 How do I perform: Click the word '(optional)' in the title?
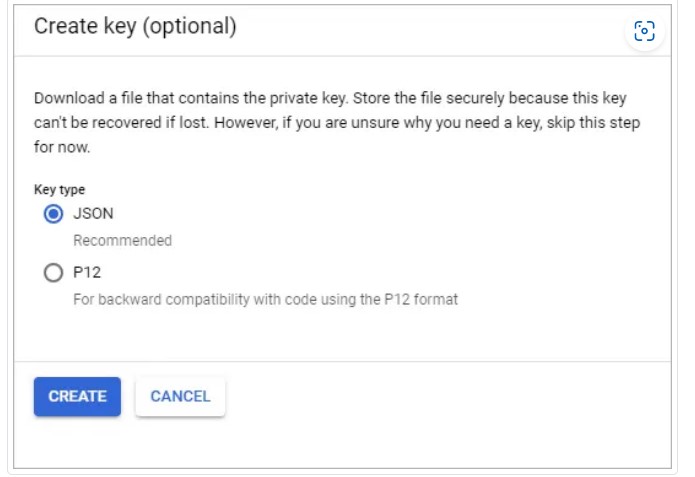tap(189, 26)
